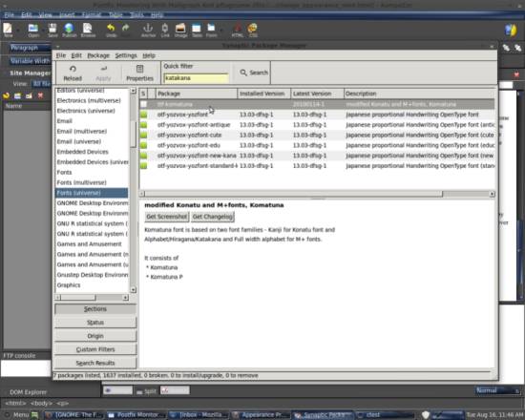Click the Open icon in Kompozer toolbar
This screenshot has height=420, width=525.
tap(33, 30)
